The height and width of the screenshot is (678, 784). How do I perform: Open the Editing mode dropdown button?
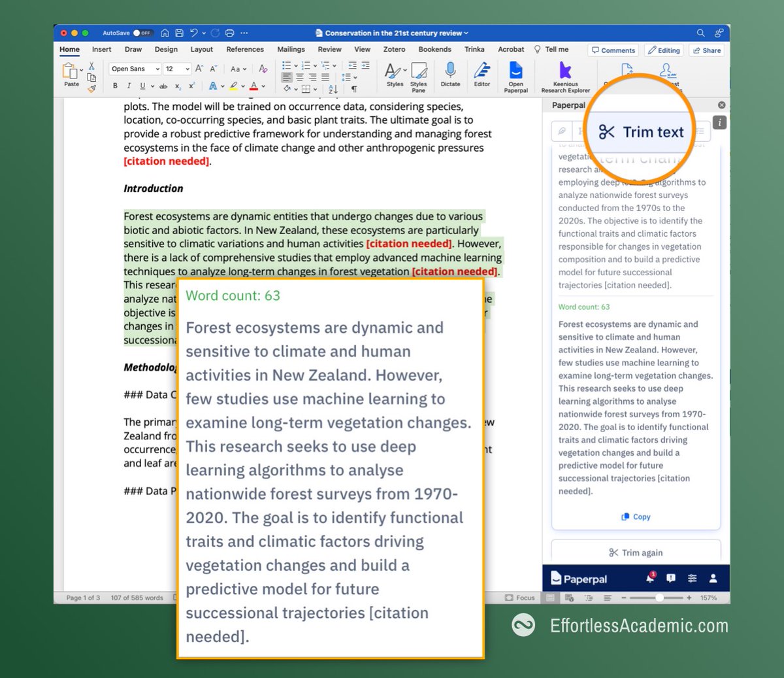[x=664, y=50]
